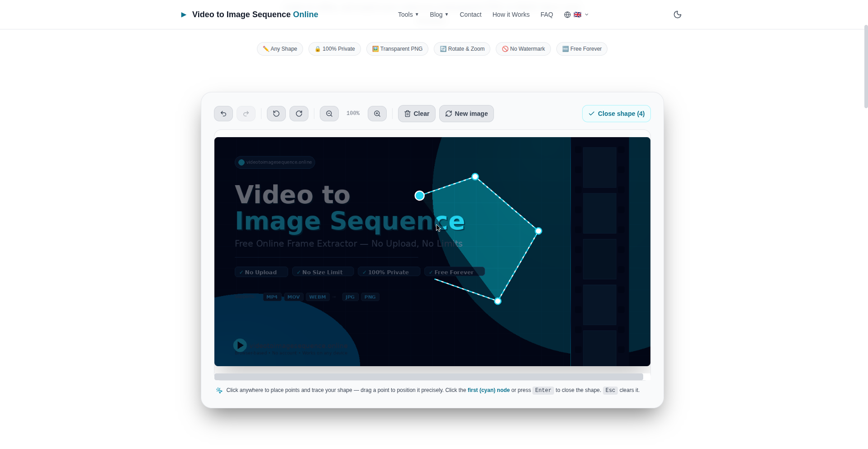Viewport: 868px width, 449px height.
Task: Click the Rotate & Zoom badge
Action: 462,49
